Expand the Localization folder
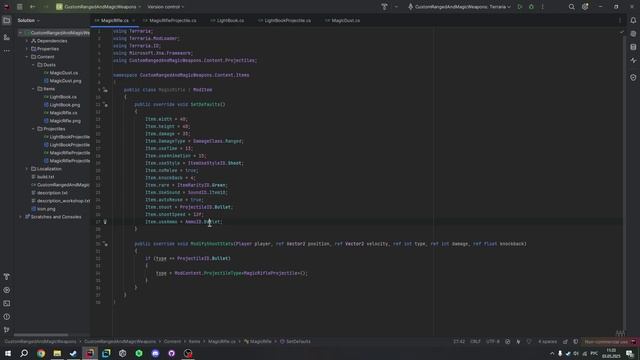Viewport: 640px width, 360px height. [27, 169]
